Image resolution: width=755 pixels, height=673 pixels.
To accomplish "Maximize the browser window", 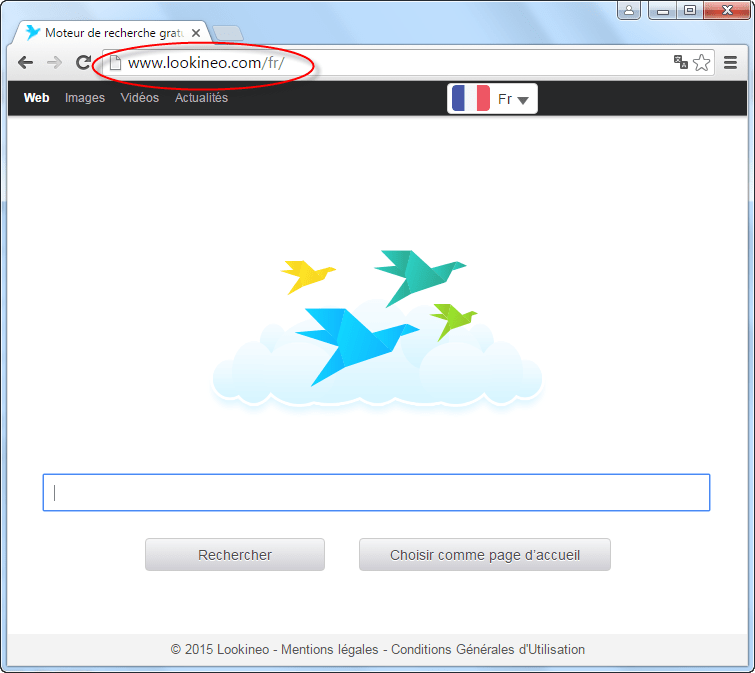I will 690,10.
